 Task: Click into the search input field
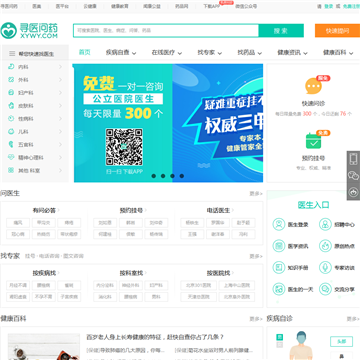point(166,31)
